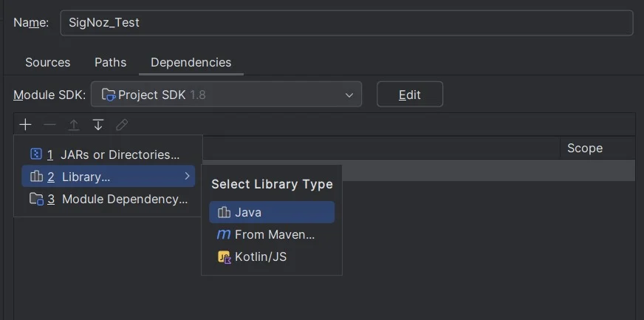The image size is (644, 320).
Task: Switch to the Sources tab
Action: point(48,62)
